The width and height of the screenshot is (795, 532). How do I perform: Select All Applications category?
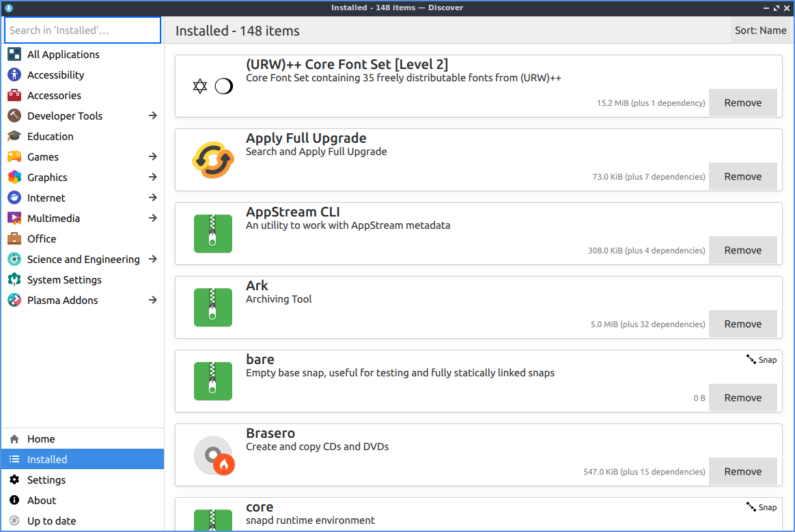click(x=63, y=55)
